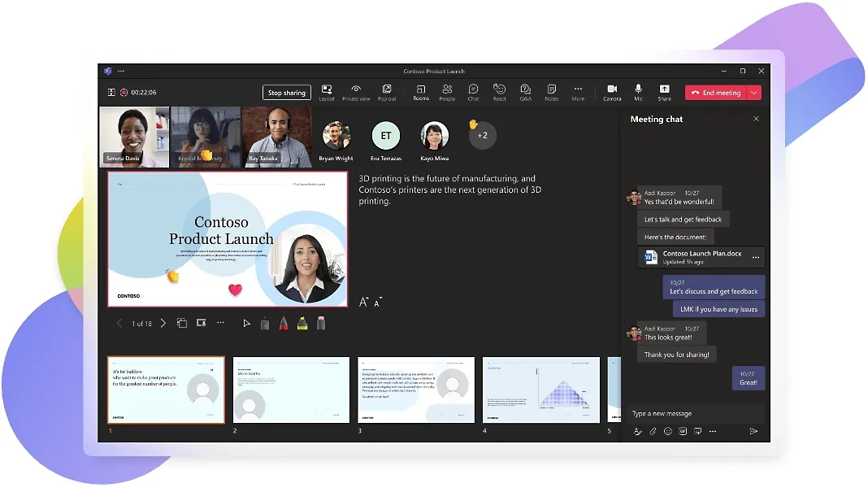Open the GIF picker in chat

click(683, 432)
